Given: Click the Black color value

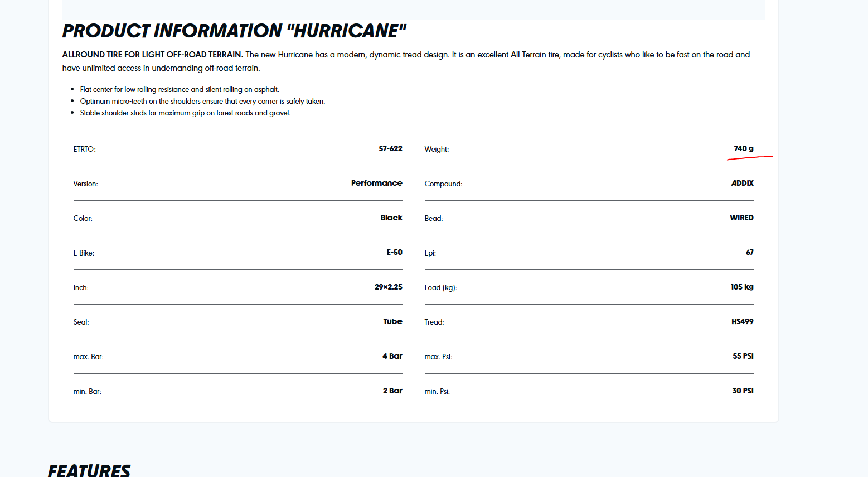Looking at the screenshot, I should (x=391, y=218).
